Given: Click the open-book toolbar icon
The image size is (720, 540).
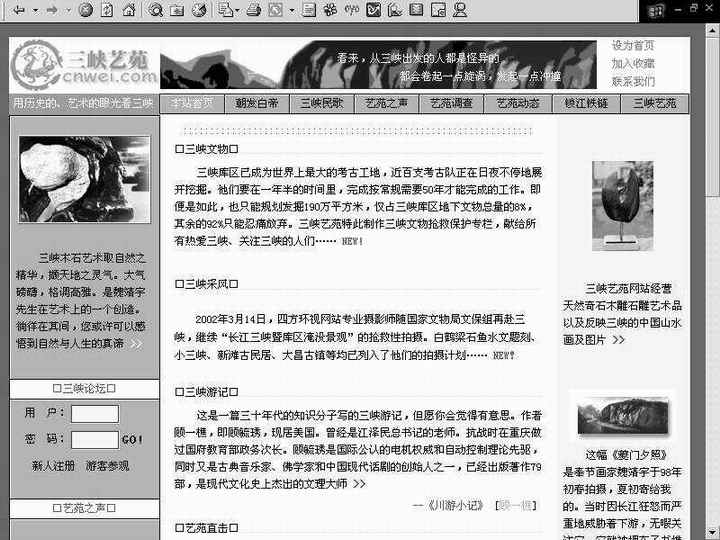Looking at the screenshot, I should point(416,10).
